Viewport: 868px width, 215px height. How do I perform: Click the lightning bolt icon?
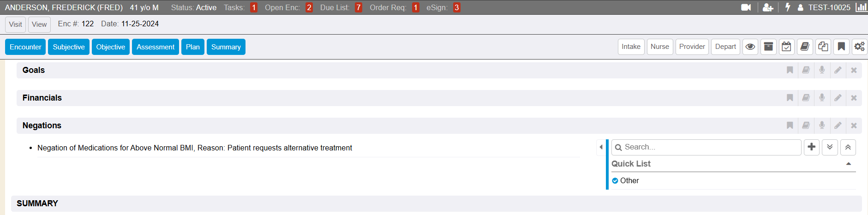(x=788, y=7)
